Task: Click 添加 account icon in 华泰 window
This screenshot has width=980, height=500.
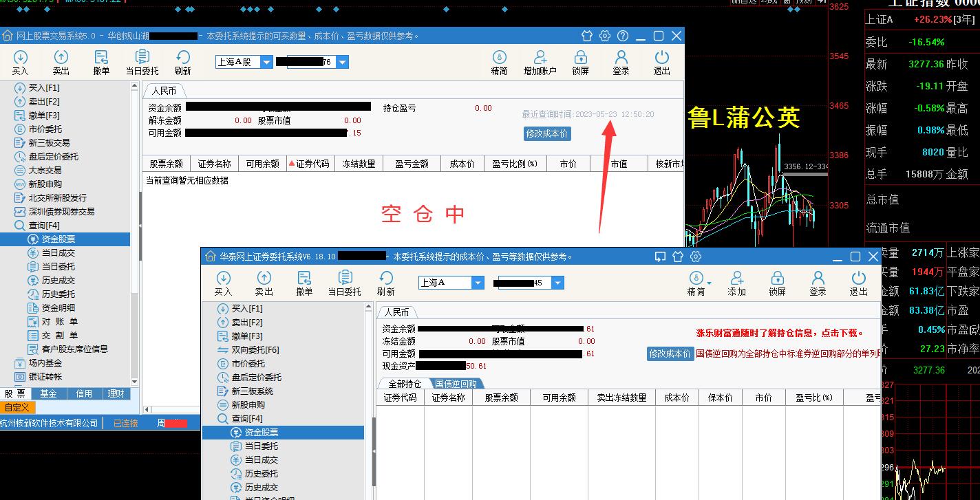Action: point(737,283)
